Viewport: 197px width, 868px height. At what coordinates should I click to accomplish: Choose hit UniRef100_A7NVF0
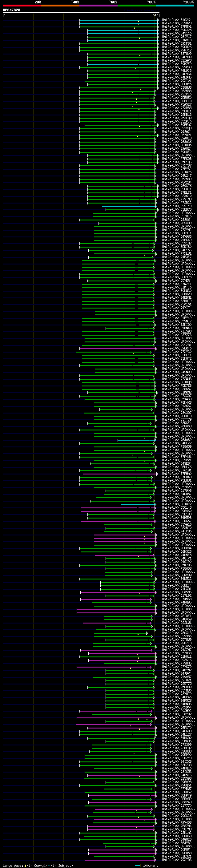tap(177, 40)
